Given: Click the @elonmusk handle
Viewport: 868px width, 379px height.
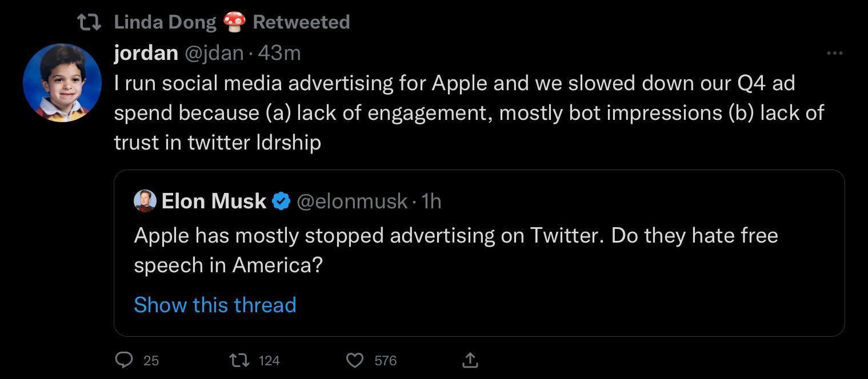Looking at the screenshot, I should coord(352,201).
